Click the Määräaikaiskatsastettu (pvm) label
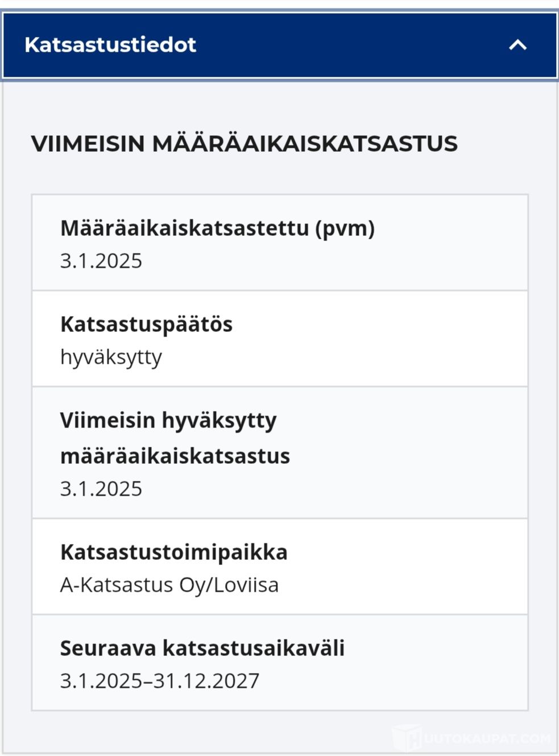The height and width of the screenshot is (756, 559). click(217, 228)
